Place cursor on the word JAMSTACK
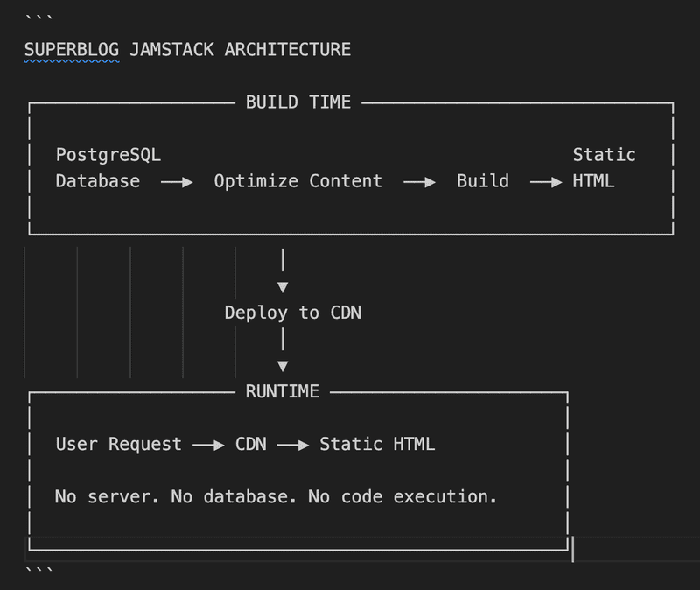This screenshot has width=700, height=590. point(171,50)
